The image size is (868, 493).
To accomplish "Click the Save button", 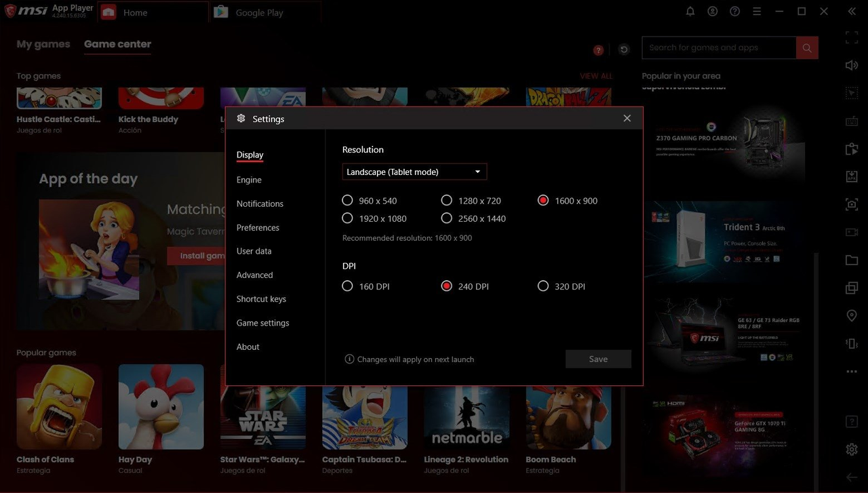I will (x=598, y=359).
